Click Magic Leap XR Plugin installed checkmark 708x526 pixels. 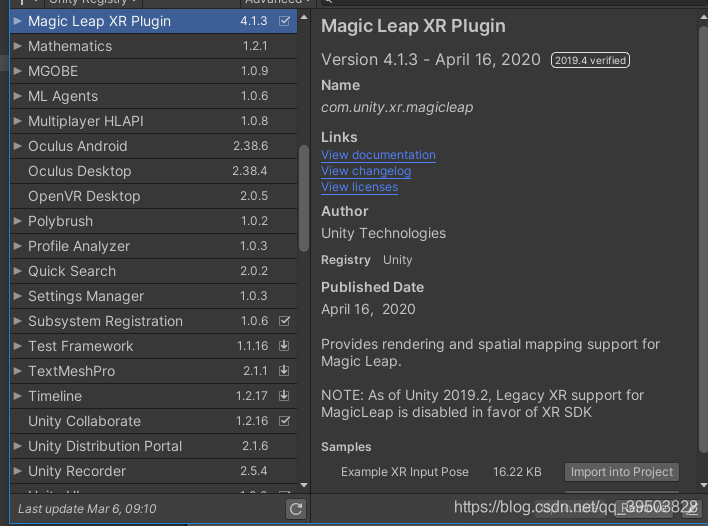point(284,21)
